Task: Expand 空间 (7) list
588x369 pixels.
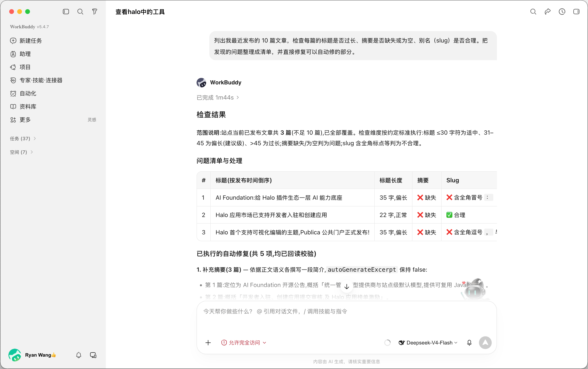Action: tap(22, 152)
